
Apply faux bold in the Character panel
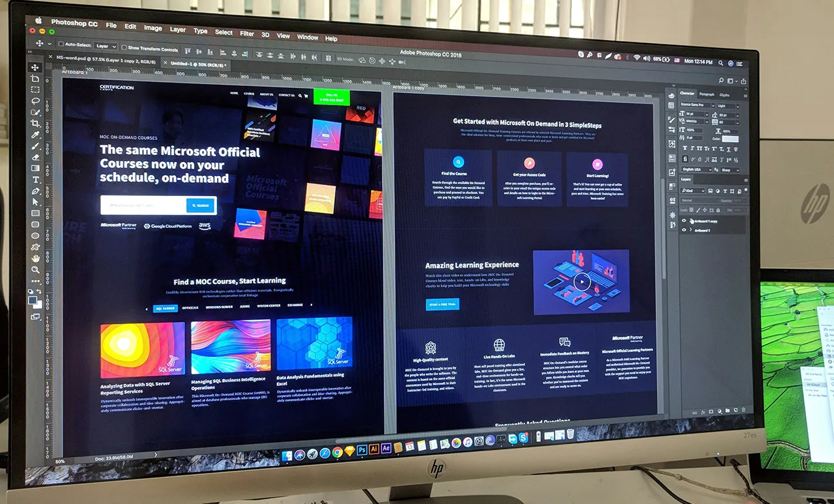point(685,147)
